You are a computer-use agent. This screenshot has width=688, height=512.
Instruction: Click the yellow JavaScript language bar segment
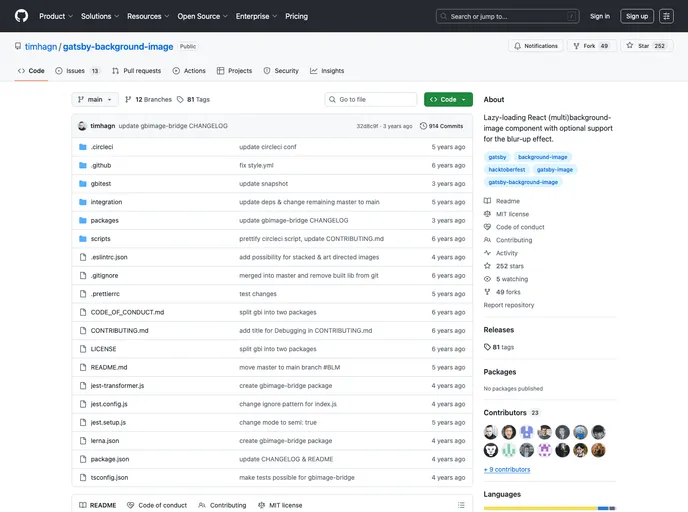(540, 508)
